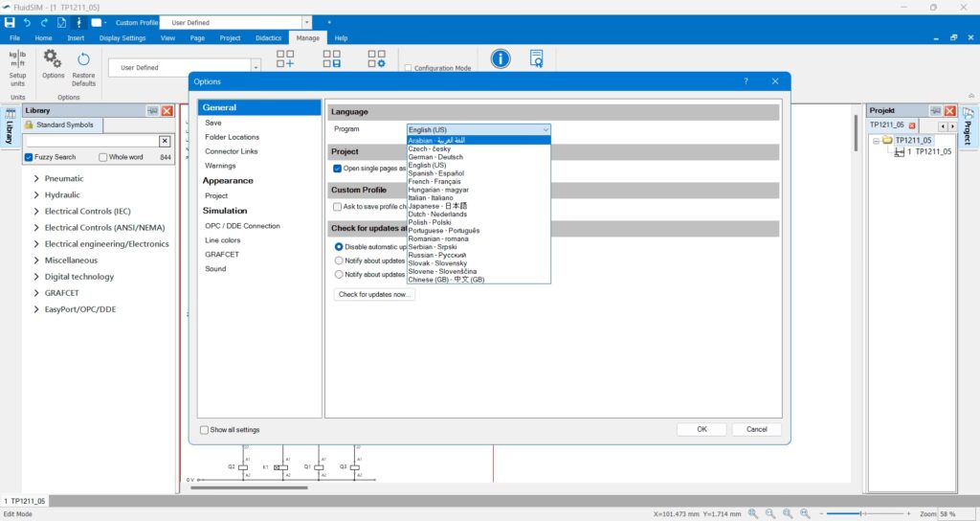Pin the Library panel with pushpin icon

(152, 111)
